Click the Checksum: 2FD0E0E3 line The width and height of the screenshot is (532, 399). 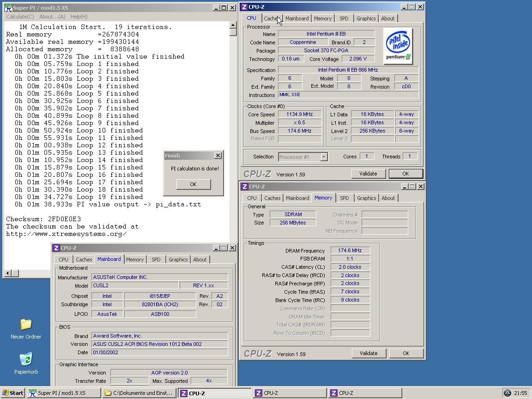click(x=43, y=219)
